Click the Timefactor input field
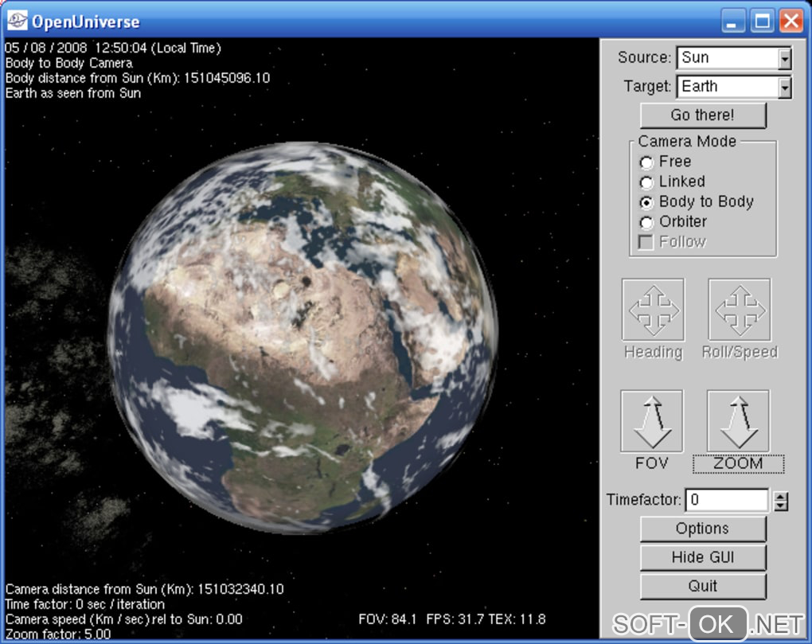The height and width of the screenshot is (644, 812). (x=727, y=500)
